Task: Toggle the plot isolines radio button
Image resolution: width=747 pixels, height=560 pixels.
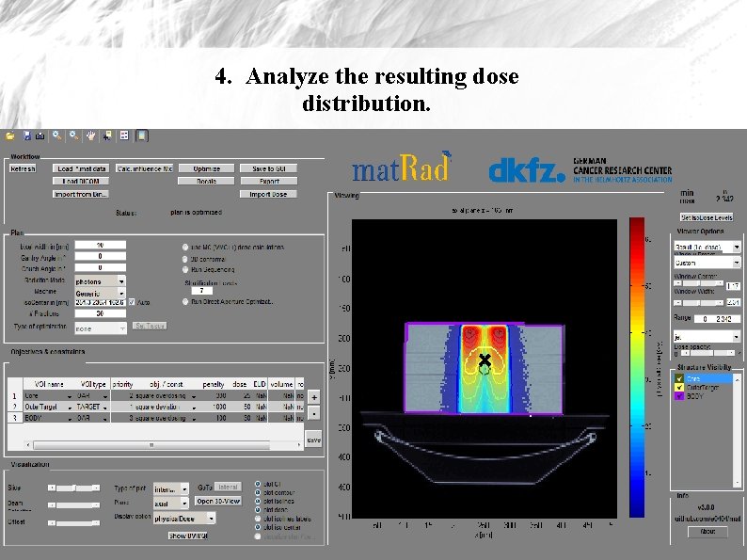Action: click(258, 502)
